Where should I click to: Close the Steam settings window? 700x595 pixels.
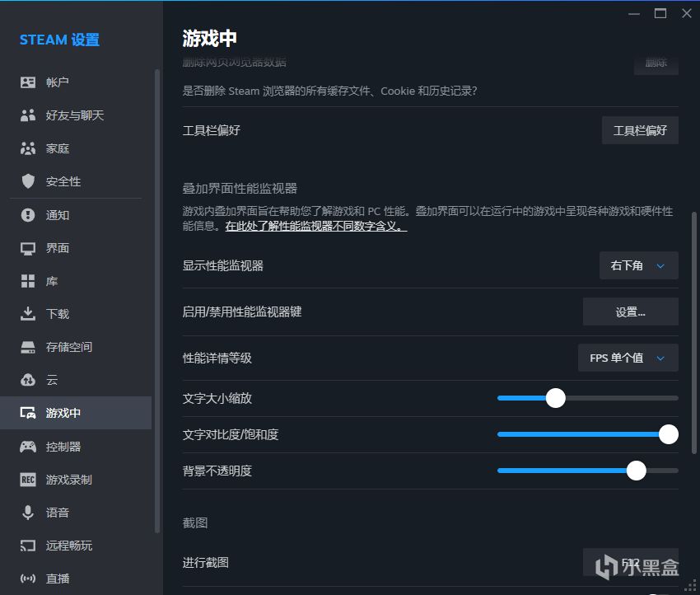pyautogui.click(x=687, y=13)
